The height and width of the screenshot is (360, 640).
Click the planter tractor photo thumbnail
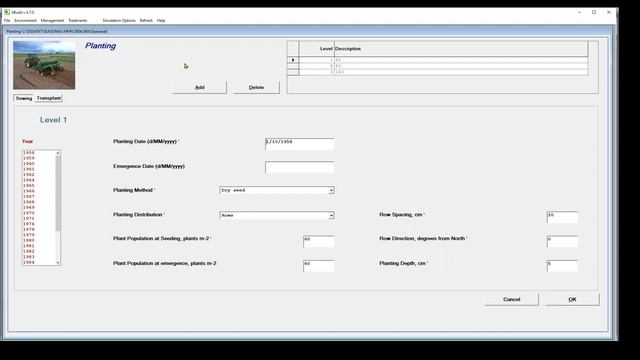44,65
